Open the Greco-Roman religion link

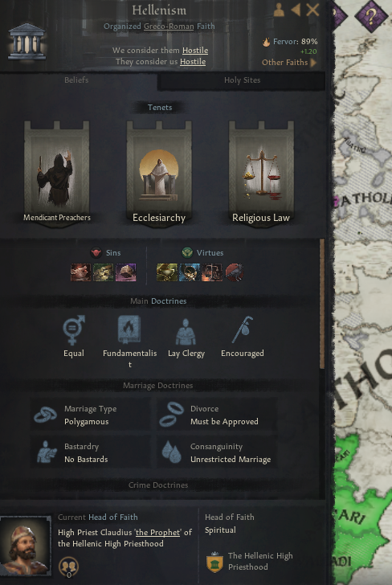tap(169, 27)
